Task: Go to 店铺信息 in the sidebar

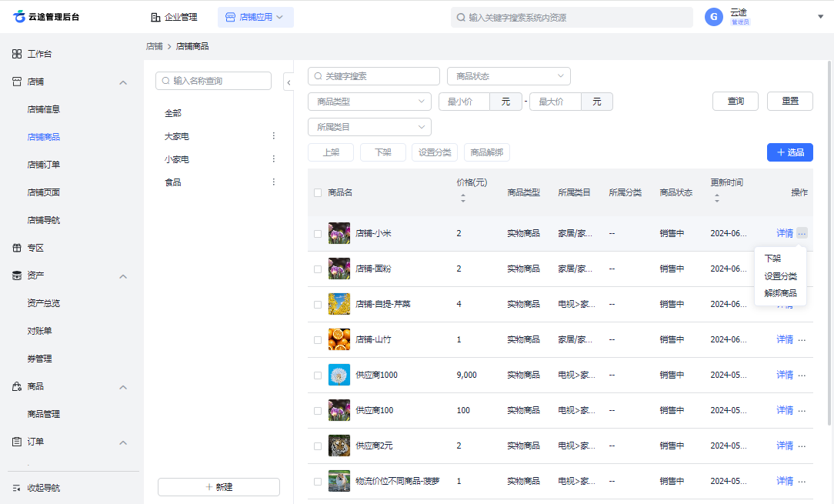Action: [x=44, y=109]
